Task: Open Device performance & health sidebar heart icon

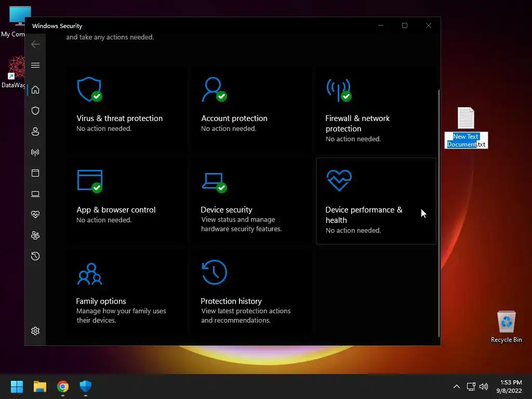Action: 35,215
